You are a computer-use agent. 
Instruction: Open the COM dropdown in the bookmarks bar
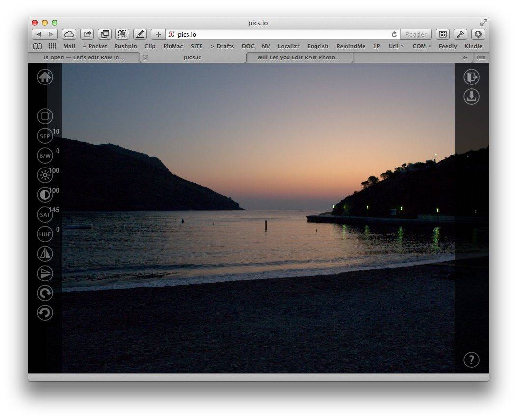pos(421,46)
